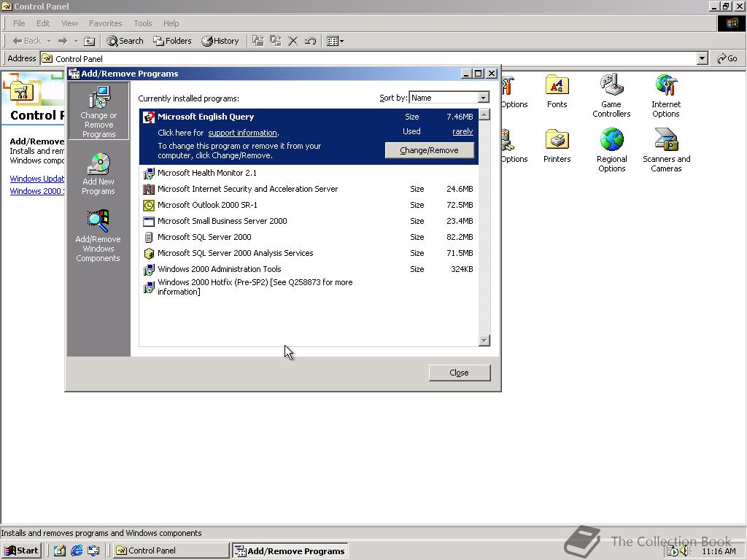Open the Start menu
The height and width of the screenshot is (560, 747).
[x=21, y=551]
